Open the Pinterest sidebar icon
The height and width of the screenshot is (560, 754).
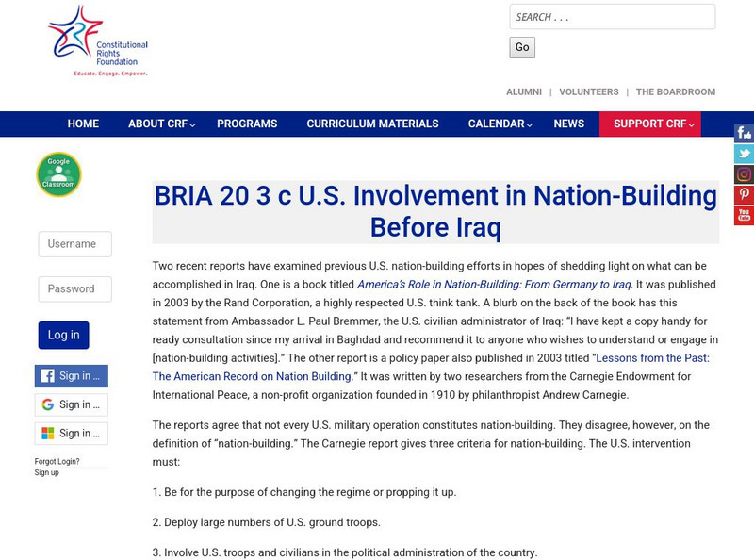click(x=744, y=194)
